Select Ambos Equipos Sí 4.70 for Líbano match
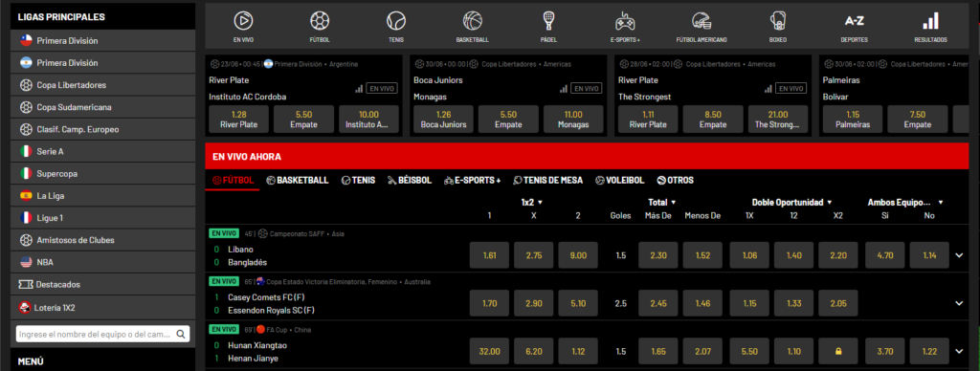 point(885,255)
